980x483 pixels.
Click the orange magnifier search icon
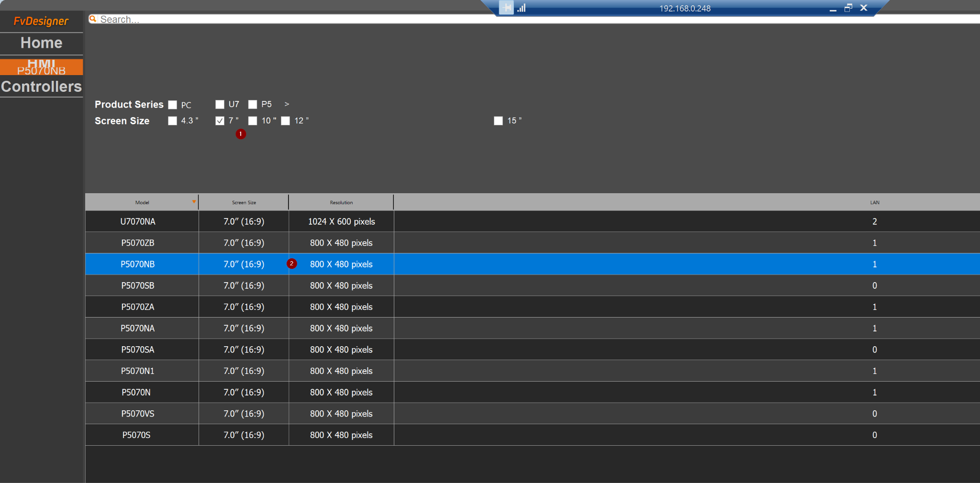click(x=93, y=19)
